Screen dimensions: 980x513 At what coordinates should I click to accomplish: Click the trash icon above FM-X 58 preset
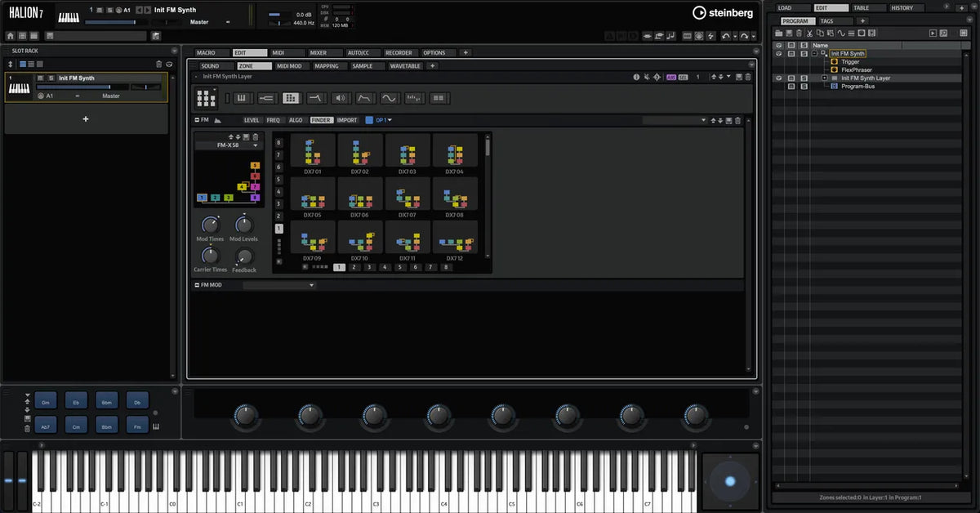coord(256,137)
